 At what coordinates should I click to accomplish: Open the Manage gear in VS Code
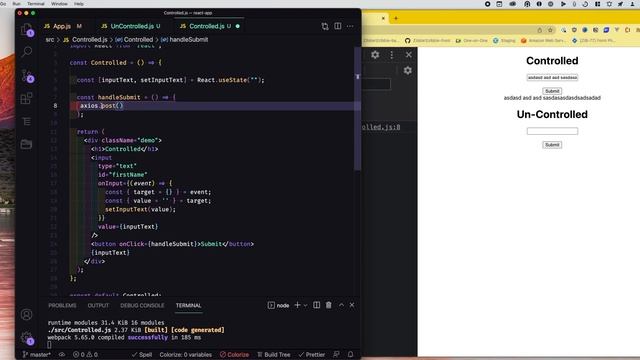[27, 338]
